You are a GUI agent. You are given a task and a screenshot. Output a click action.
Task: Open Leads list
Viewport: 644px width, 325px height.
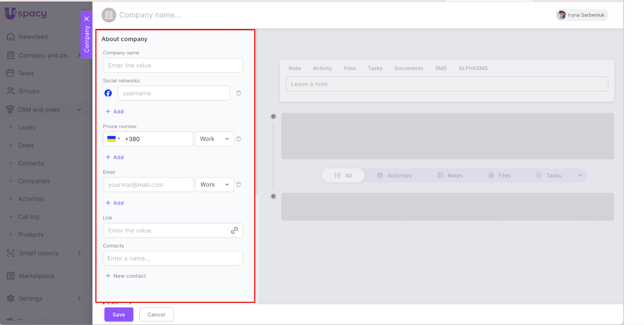pyautogui.click(x=27, y=128)
